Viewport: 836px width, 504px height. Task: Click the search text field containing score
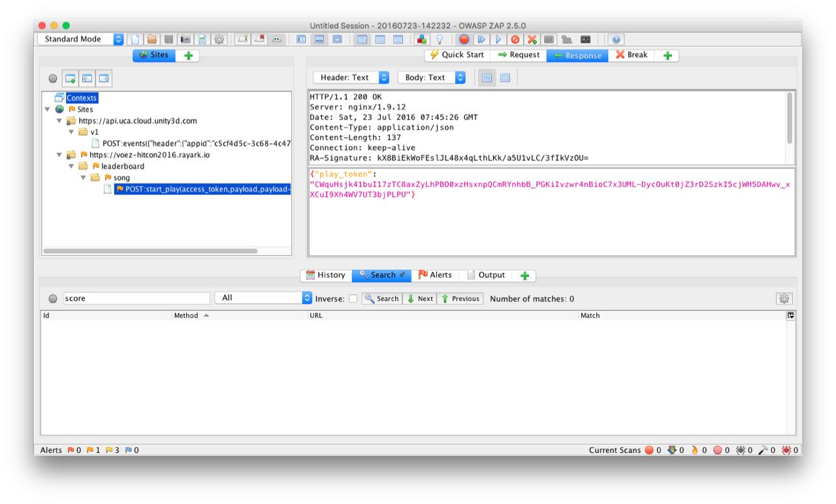tap(127, 298)
